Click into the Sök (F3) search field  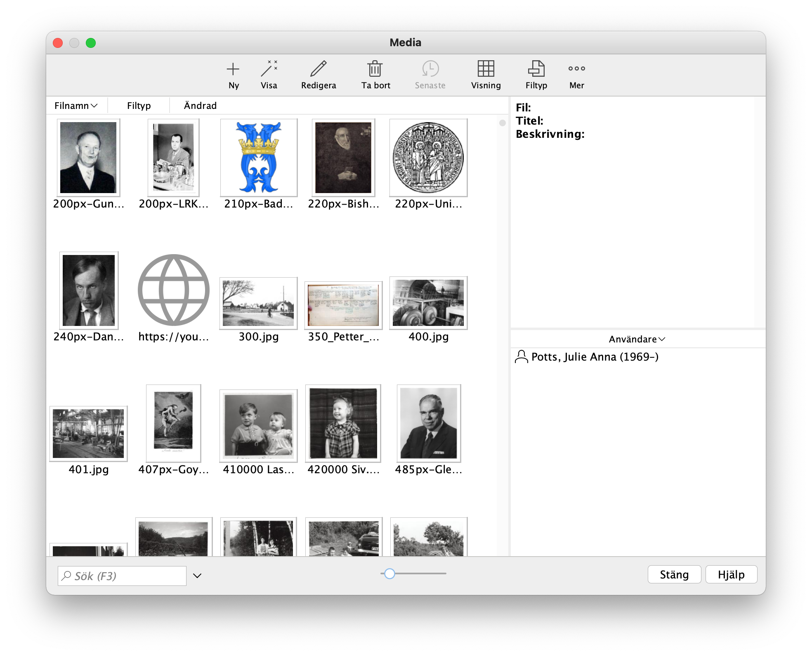point(128,576)
